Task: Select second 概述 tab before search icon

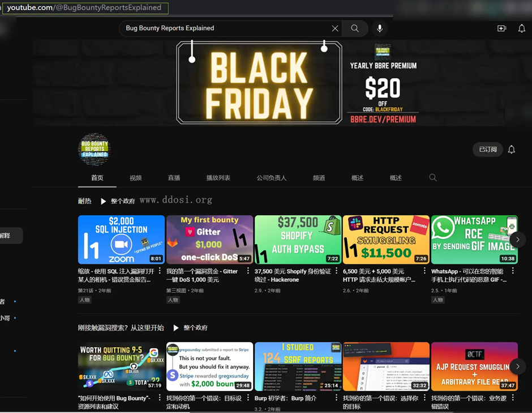Action: [x=396, y=178]
